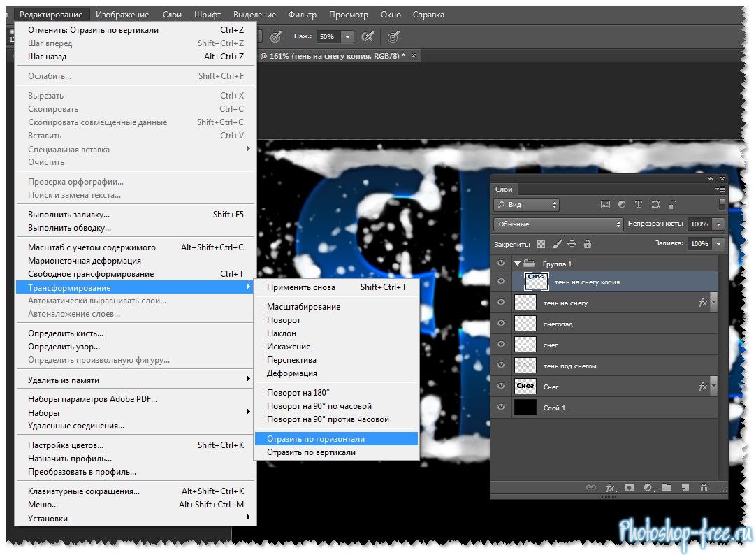The height and width of the screenshot is (555, 756).
Task: Filter layers by text type icon
Action: 638,205
